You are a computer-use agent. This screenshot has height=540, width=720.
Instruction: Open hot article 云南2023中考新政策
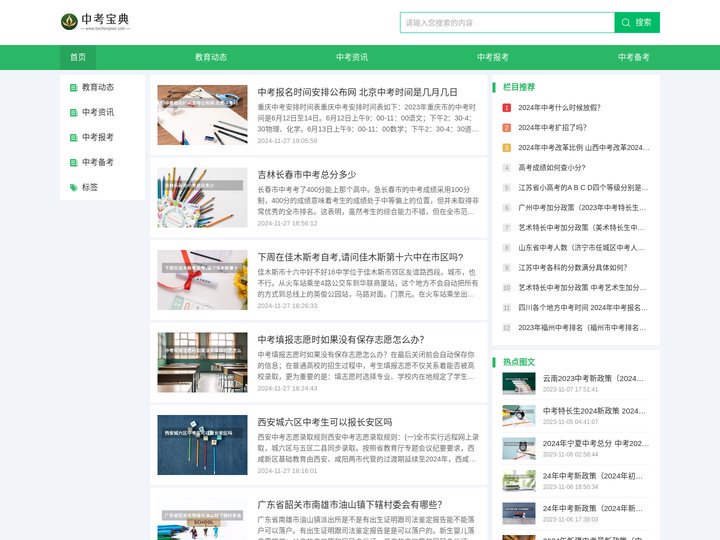593,379
